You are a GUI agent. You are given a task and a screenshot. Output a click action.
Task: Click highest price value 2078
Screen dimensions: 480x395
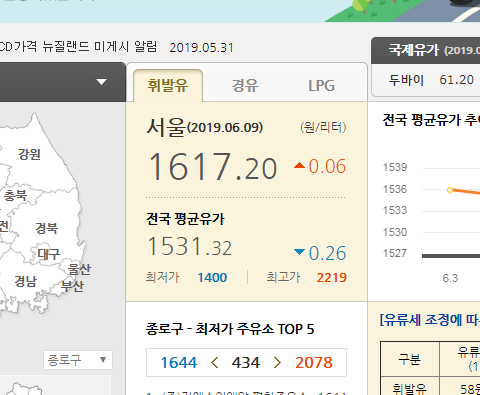(314, 363)
